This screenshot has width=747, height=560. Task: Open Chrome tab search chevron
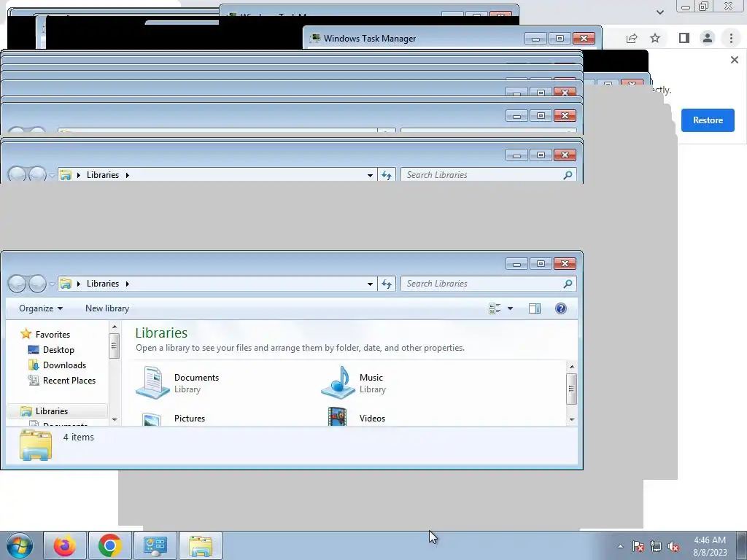659,12
